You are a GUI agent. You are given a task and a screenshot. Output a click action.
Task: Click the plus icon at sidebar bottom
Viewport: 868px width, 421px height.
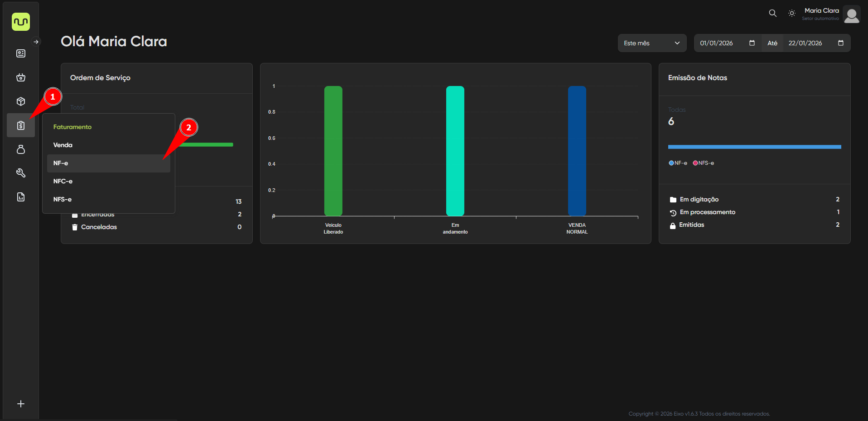[x=21, y=404]
